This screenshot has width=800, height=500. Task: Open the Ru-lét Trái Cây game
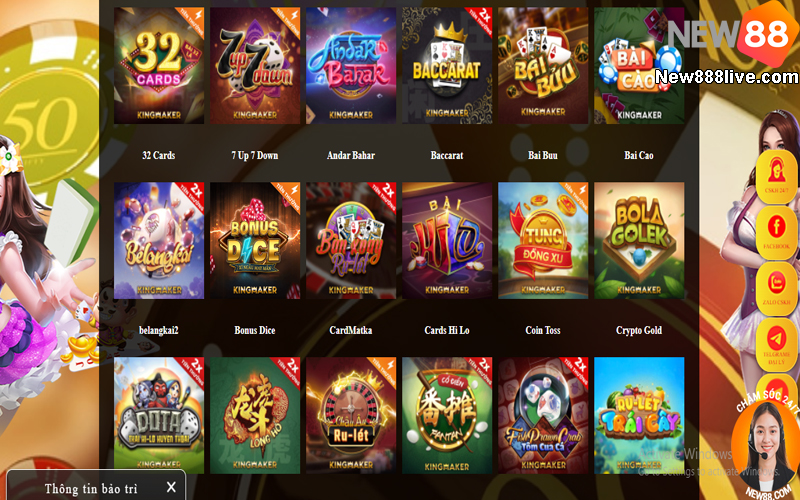point(639,415)
